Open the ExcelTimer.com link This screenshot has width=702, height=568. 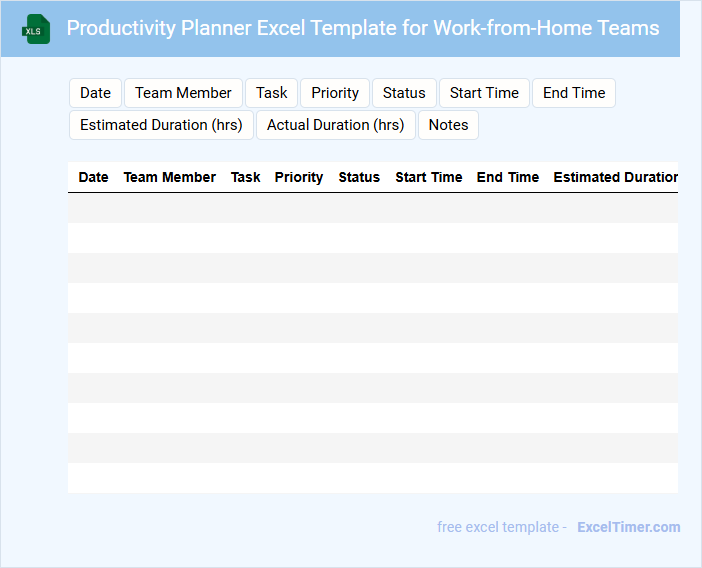628,527
